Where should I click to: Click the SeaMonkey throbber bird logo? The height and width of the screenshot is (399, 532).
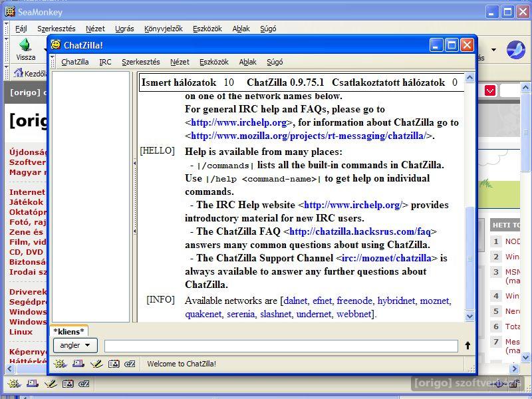click(516, 50)
